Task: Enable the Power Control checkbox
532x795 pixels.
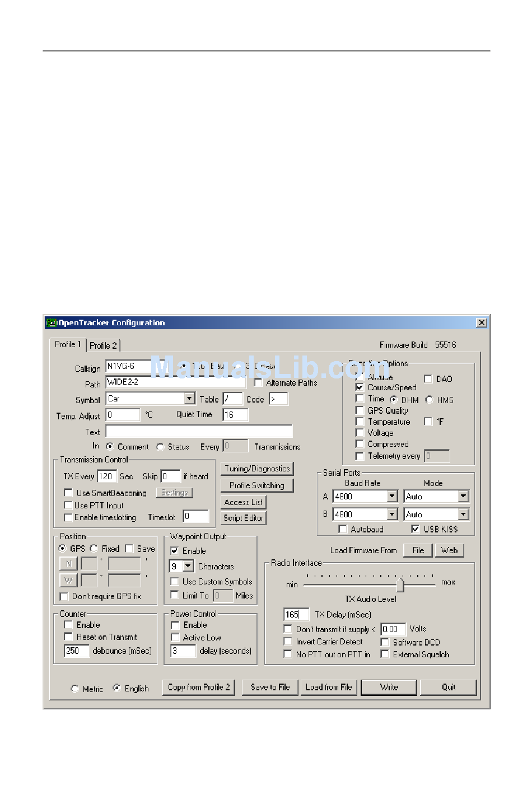Action: pos(175,625)
